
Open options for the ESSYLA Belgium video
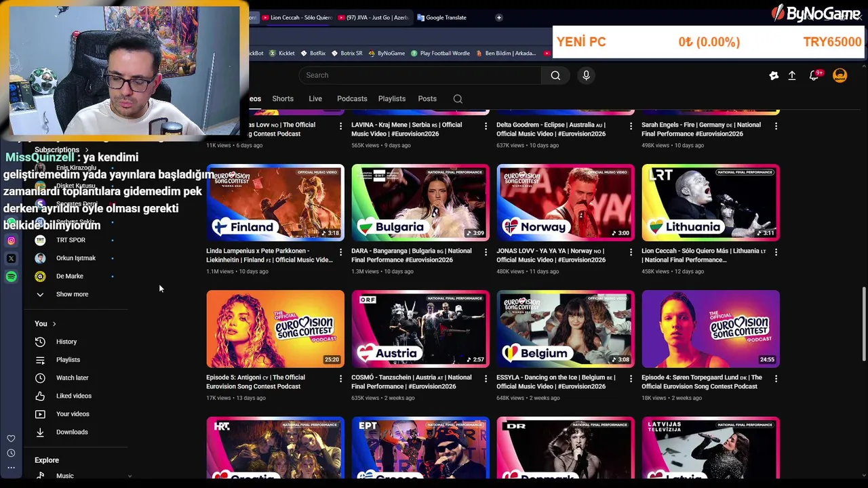(x=631, y=378)
